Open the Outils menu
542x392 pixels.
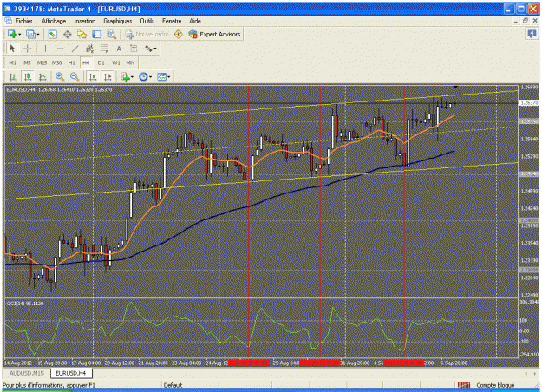[x=147, y=21]
